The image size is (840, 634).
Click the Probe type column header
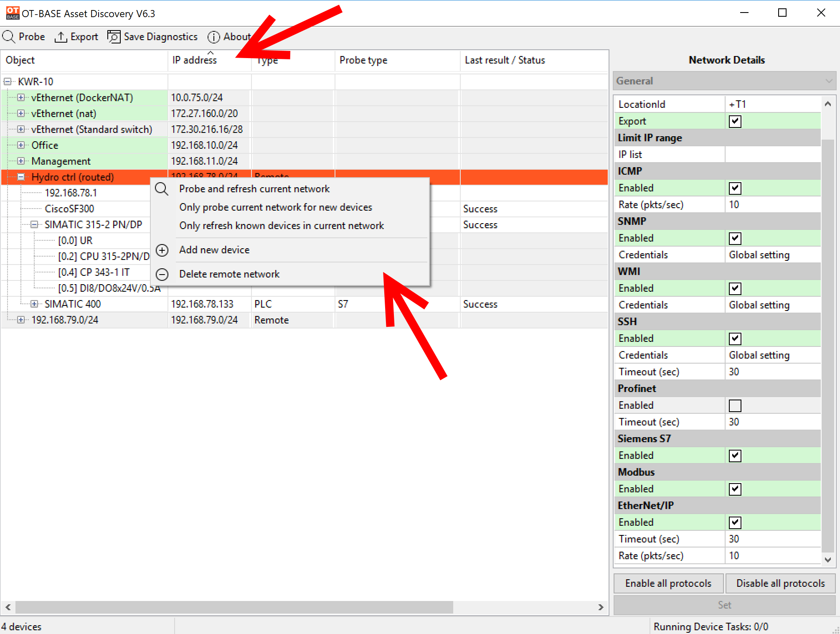[397, 60]
